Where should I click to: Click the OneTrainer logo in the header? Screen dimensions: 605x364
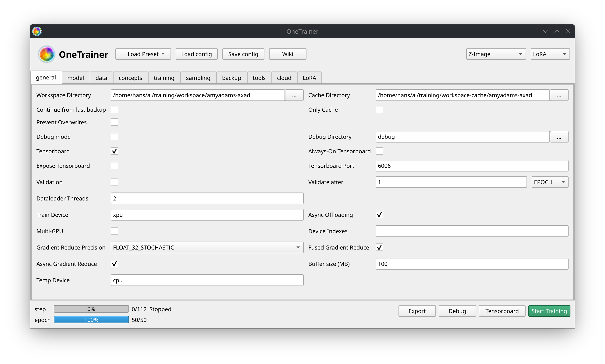pyautogui.click(x=46, y=54)
